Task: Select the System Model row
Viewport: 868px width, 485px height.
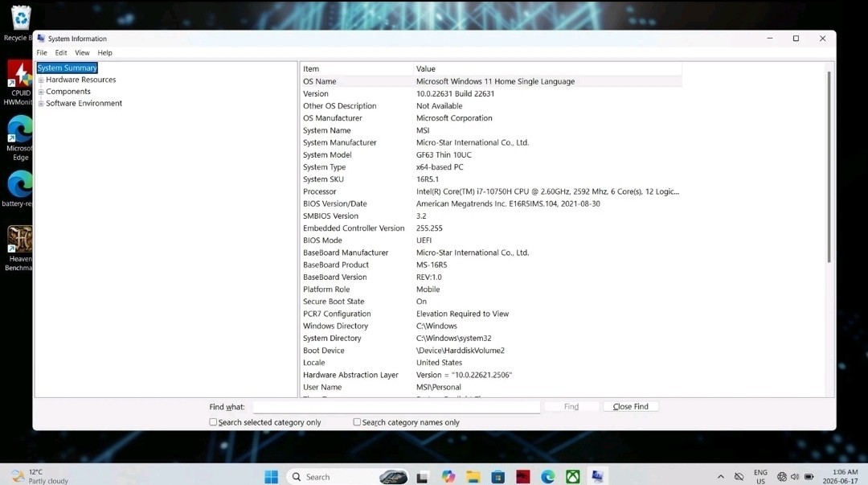Action: coord(491,154)
